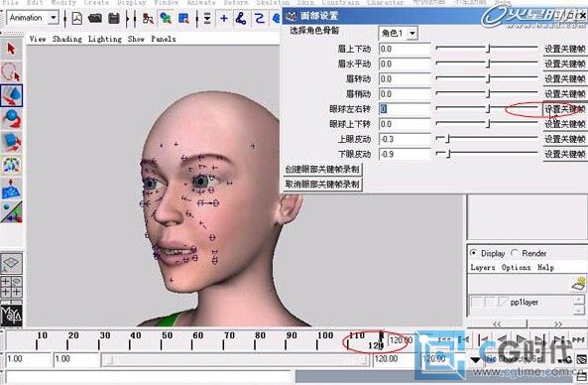Click the Maya logo at toolbox bottom
Image resolution: width=588 pixels, height=385 pixels.
click(x=11, y=315)
